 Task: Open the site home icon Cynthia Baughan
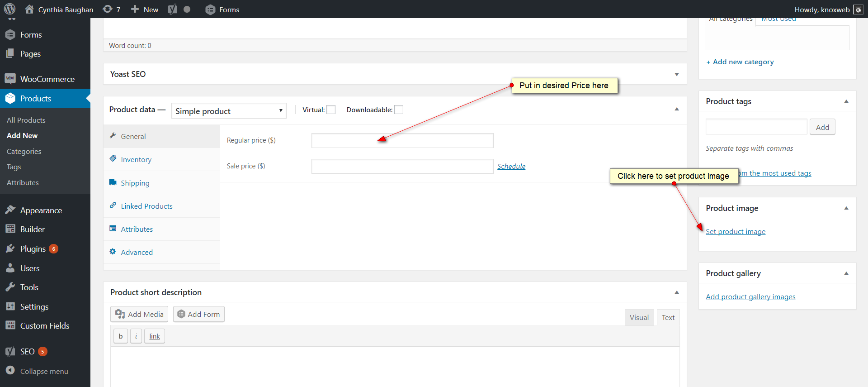click(29, 9)
